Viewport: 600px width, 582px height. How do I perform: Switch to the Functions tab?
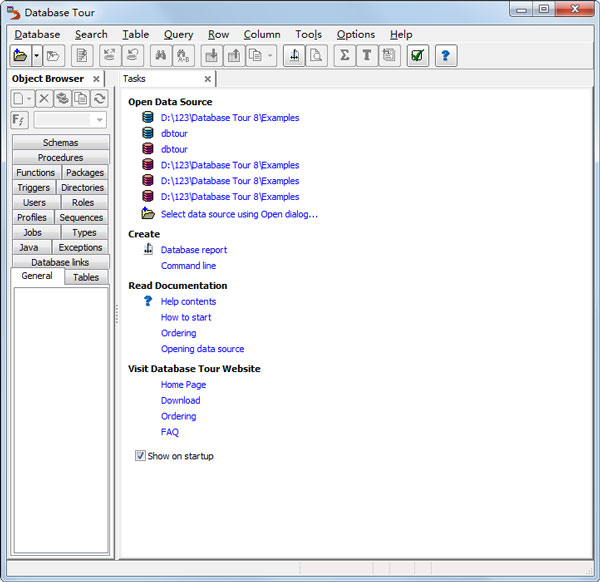[x=36, y=172]
